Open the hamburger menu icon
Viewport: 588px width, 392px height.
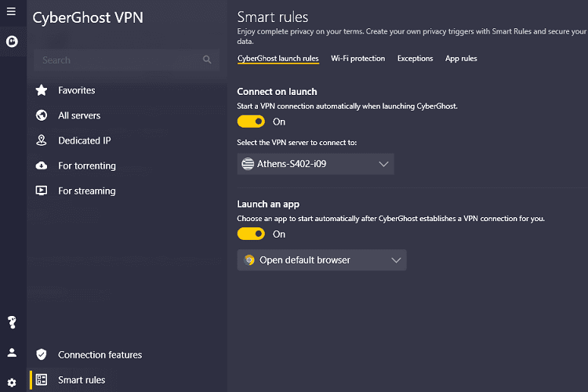11,11
